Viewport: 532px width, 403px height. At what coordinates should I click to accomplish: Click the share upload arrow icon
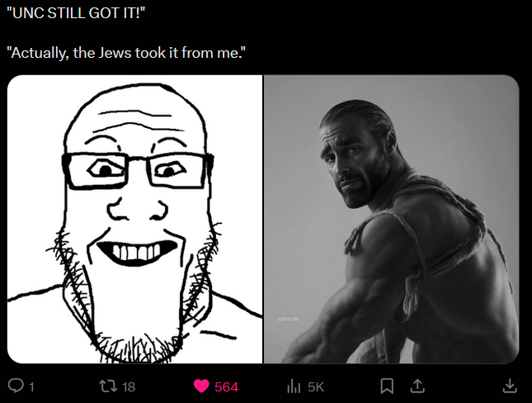pyautogui.click(x=417, y=386)
